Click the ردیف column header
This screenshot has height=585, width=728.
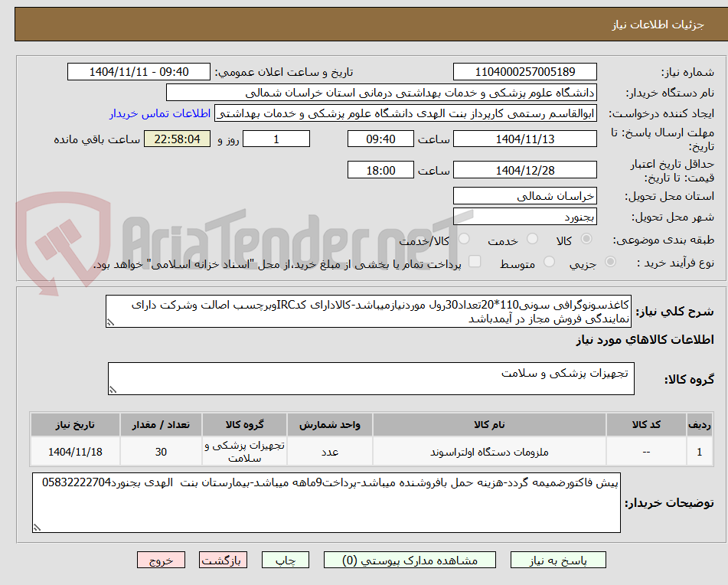click(x=700, y=425)
